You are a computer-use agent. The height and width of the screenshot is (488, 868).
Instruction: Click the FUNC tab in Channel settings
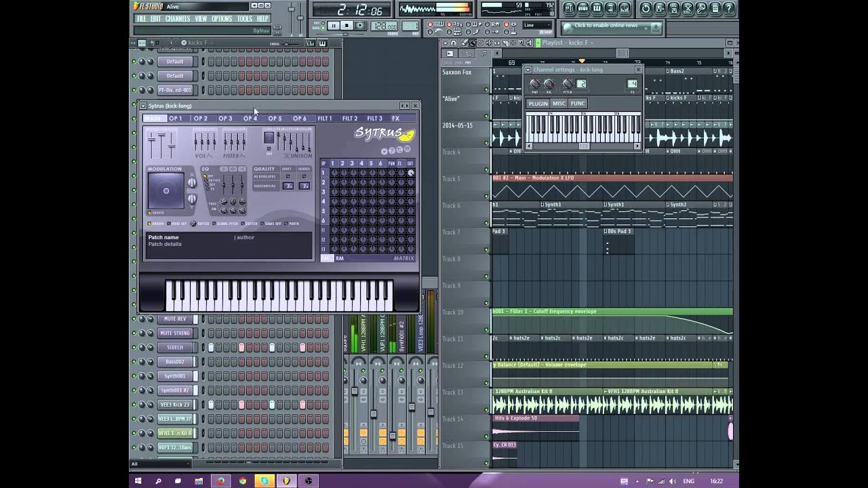(578, 104)
